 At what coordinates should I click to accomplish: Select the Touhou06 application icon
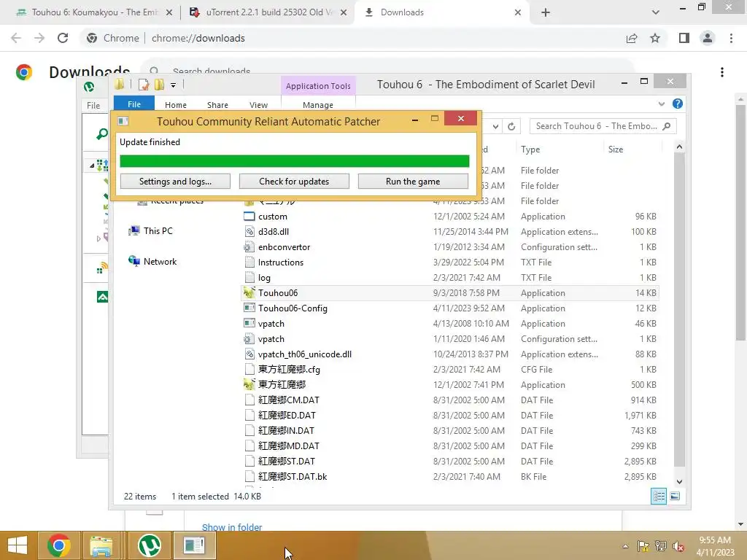(x=249, y=292)
